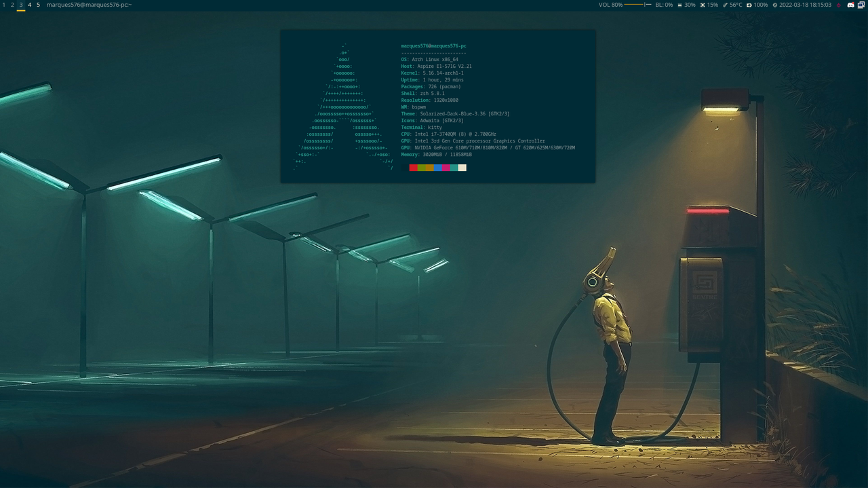
Task: Select the active workspace 3
Action: pyautogui.click(x=21, y=5)
